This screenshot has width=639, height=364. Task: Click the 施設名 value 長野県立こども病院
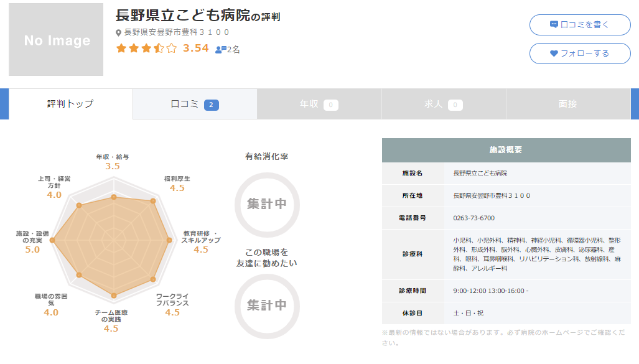[480, 173]
